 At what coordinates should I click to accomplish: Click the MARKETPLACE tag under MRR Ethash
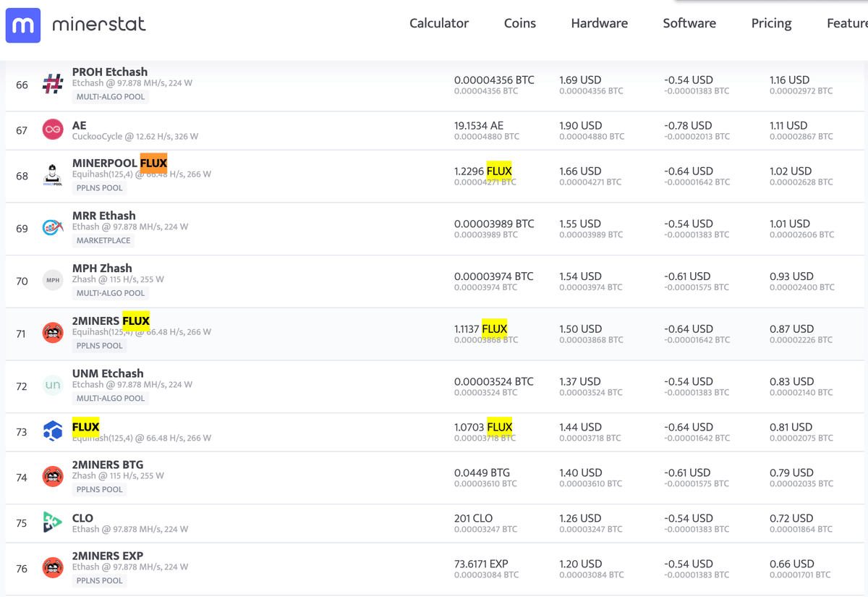(x=103, y=240)
